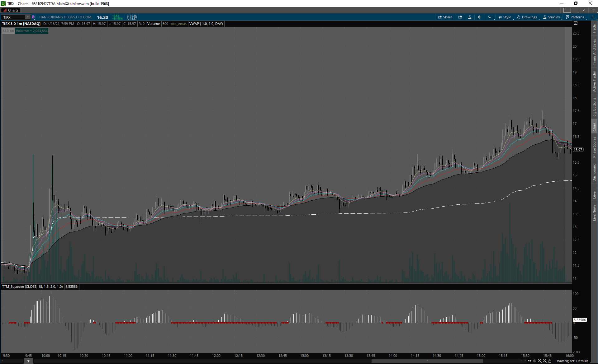Click the zoom out magnifier icon
598x364 pixels.
(545, 361)
